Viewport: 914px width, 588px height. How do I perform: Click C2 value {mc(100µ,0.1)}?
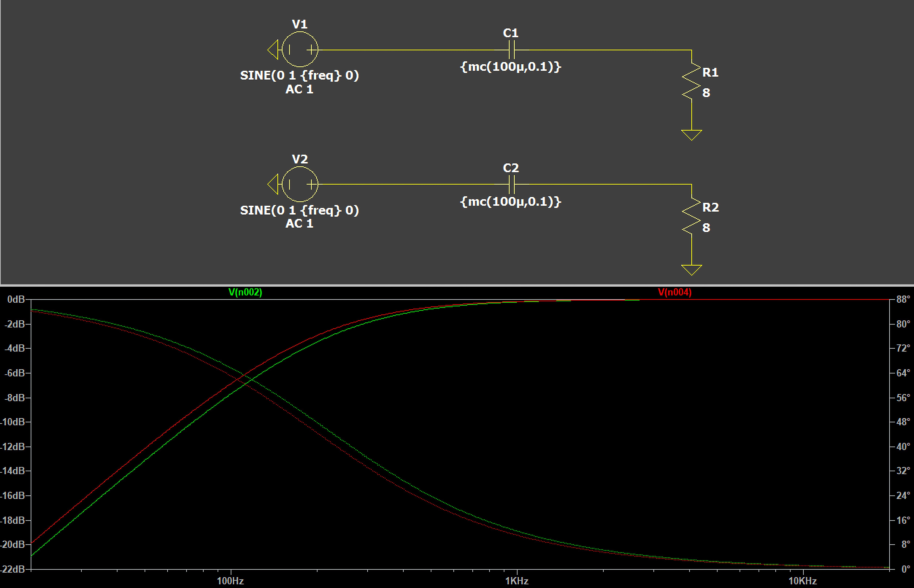click(x=511, y=202)
